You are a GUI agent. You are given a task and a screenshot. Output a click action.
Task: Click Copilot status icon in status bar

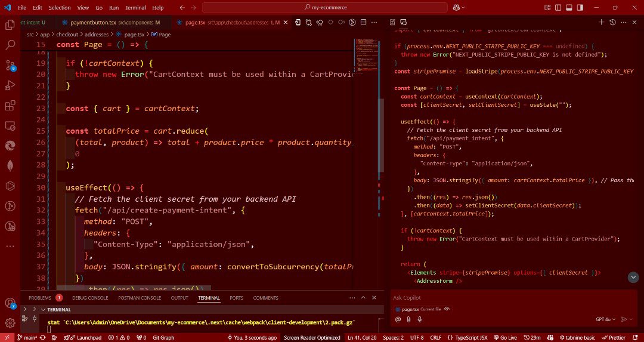550,337
